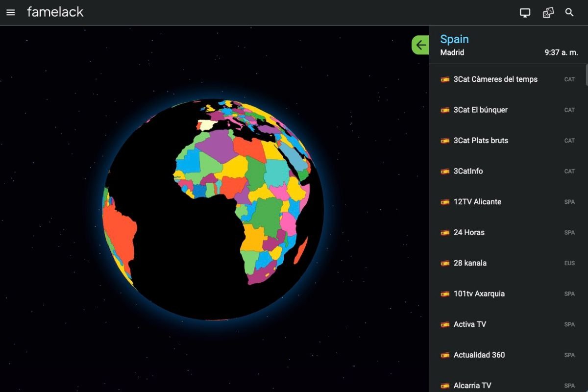Click the random dice icon

coord(548,13)
